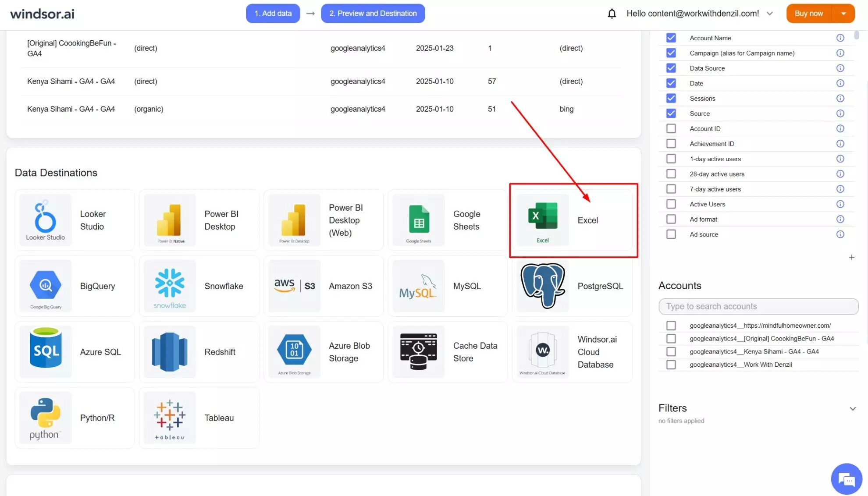This screenshot has width=868, height=496.
Task: Click the Buy now button
Action: pos(809,14)
